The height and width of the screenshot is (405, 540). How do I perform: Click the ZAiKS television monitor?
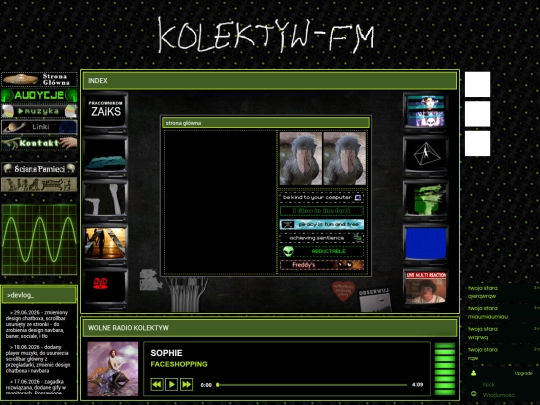(x=105, y=113)
